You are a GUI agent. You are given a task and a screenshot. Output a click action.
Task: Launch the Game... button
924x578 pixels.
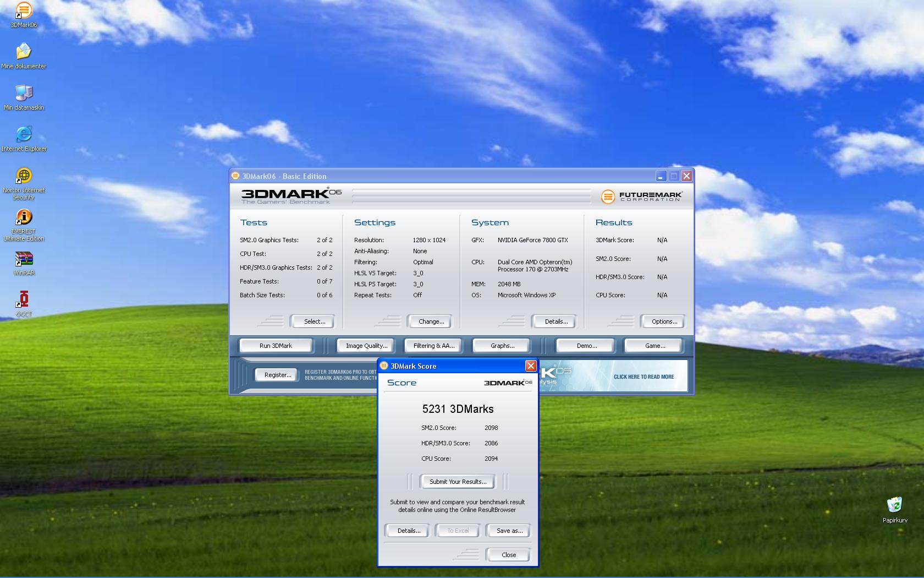[654, 346]
